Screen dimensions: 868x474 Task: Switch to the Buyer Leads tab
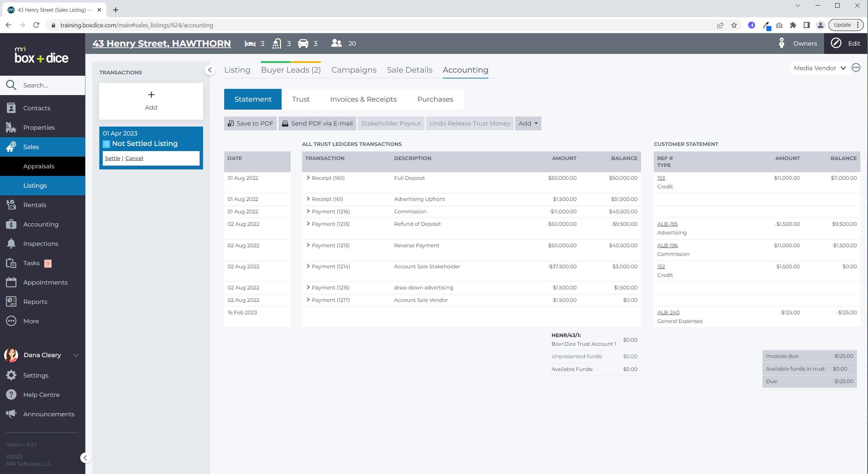coord(291,69)
